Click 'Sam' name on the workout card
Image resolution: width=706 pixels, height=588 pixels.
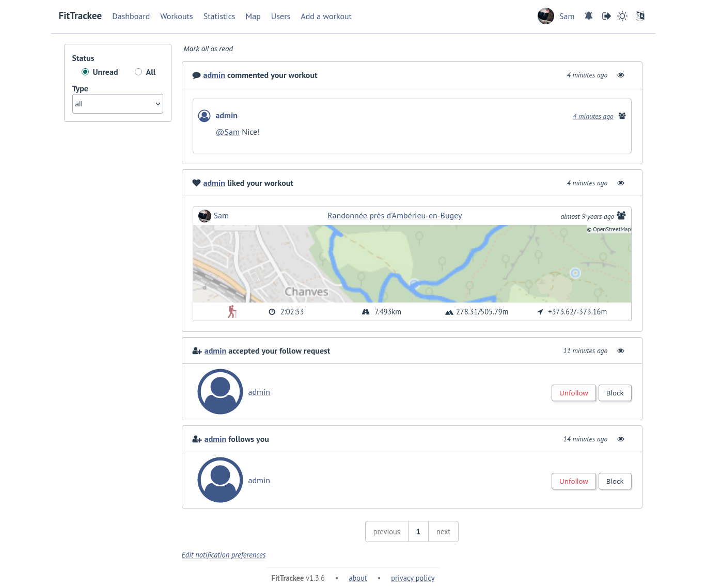click(221, 216)
